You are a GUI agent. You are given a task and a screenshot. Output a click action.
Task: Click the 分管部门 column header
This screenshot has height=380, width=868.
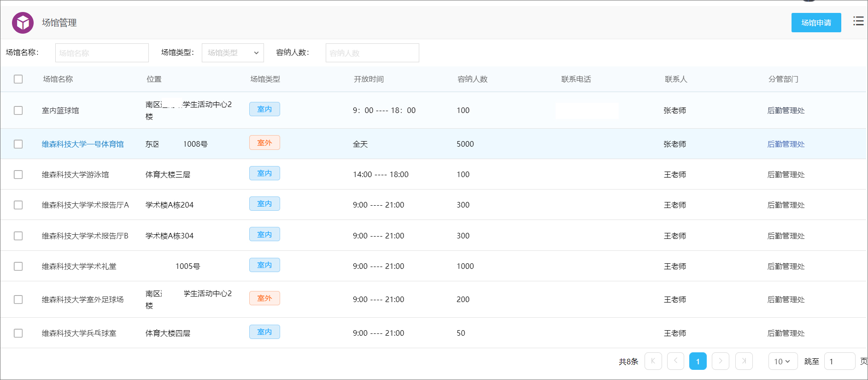coord(783,79)
